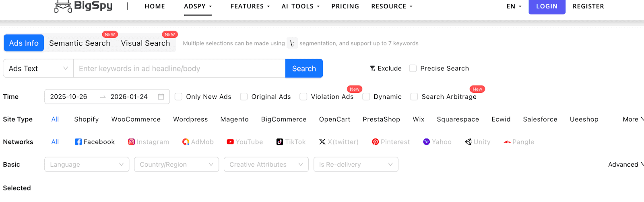Select All under Networks
The width and height of the screenshot is (644, 202).
tap(55, 142)
